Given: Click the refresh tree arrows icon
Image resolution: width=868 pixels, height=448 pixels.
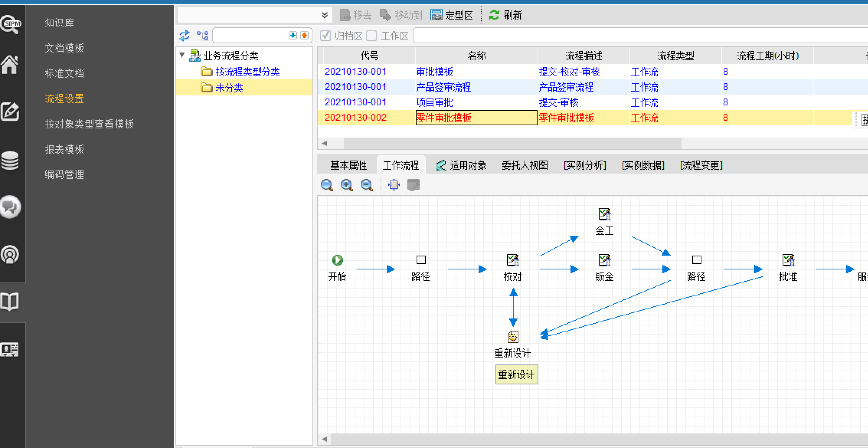Looking at the screenshot, I should tap(185, 36).
